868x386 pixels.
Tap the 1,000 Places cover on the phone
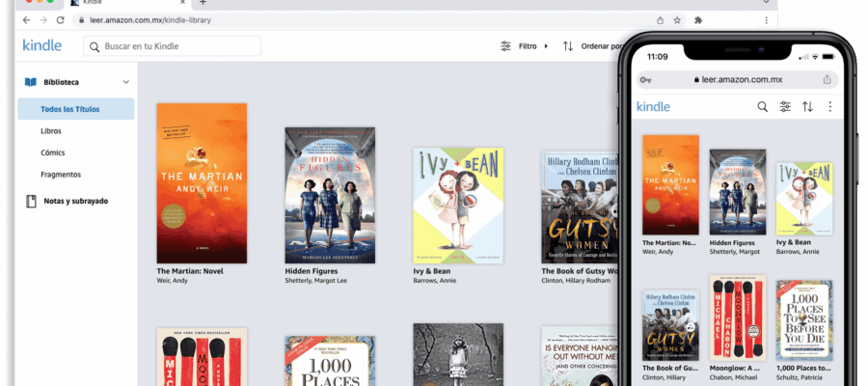[x=804, y=320]
